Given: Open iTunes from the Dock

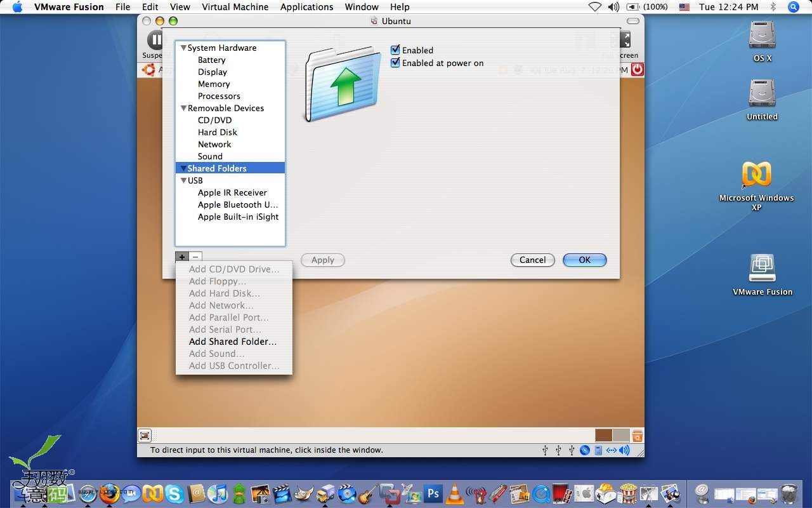Looking at the screenshot, I should (217, 494).
